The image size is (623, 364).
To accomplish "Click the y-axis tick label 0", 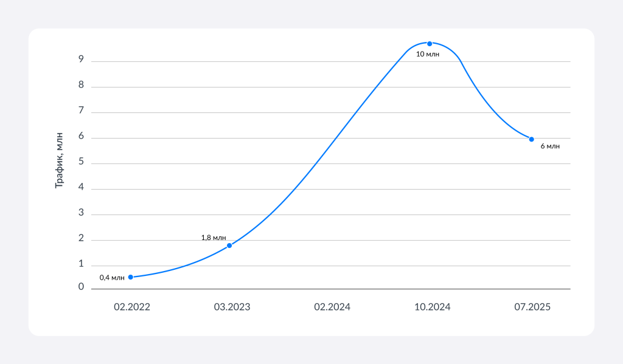I will coord(80,287).
